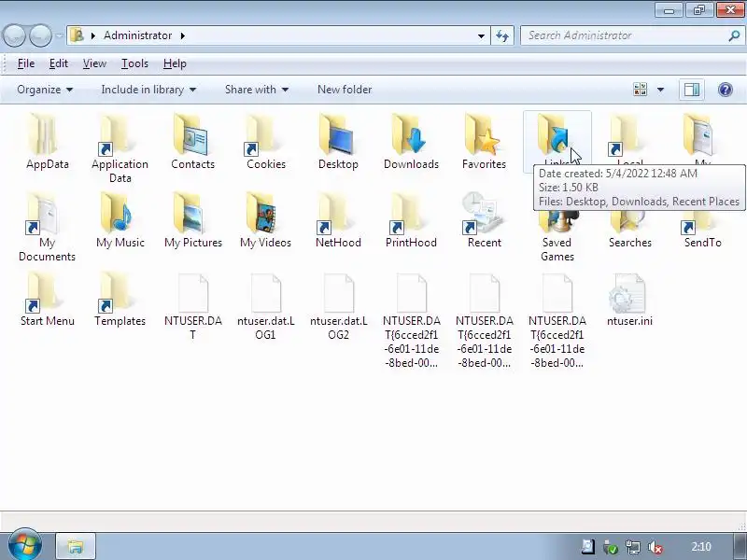Expand the arrow after Administrator in address bar

(x=182, y=35)
